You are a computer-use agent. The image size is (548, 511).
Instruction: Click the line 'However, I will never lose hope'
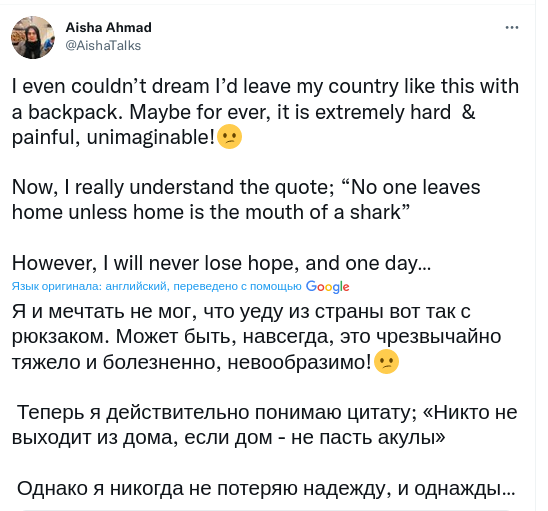click(x=222, y=263)
